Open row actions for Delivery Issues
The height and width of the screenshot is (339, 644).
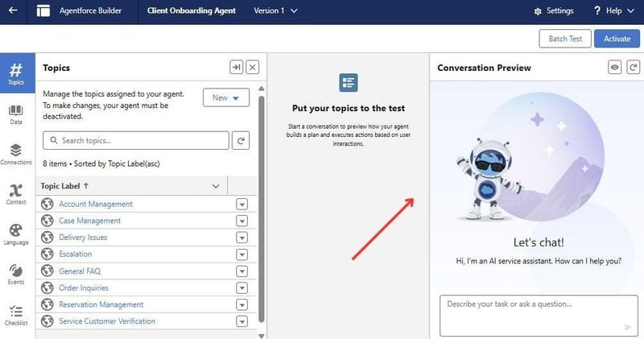point(242,238)
